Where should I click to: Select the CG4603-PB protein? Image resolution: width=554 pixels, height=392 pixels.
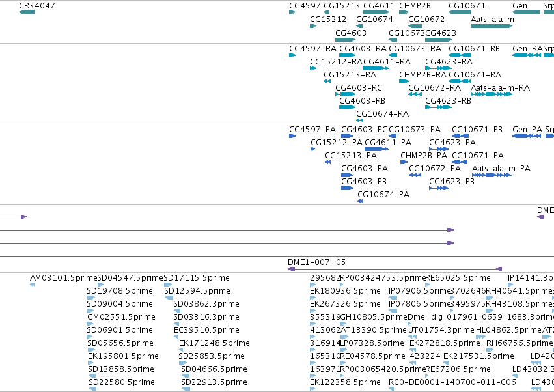tap(348, 188)
